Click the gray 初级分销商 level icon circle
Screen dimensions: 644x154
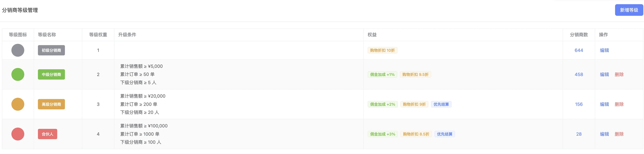(18, 50)
